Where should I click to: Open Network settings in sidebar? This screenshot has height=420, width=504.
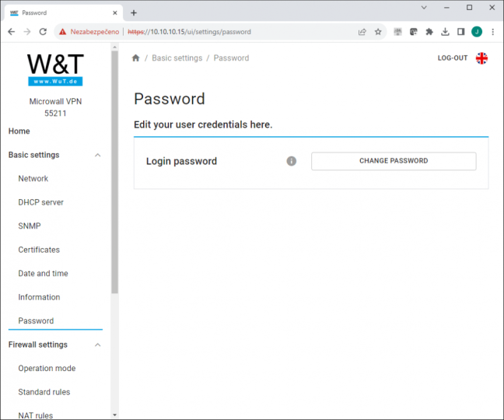tap(33, 179)
